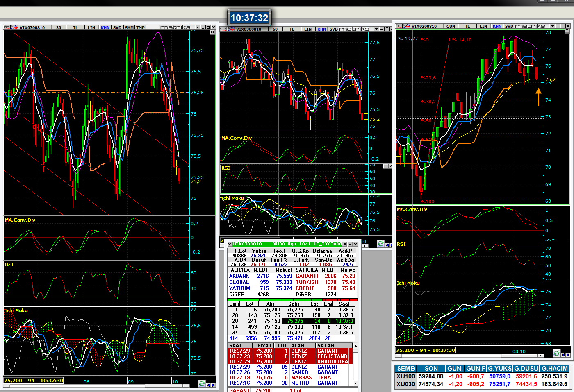The image size is (574, 392).
Task: Click the pin arrow icon in depth window title
Action: coord(344,244)
